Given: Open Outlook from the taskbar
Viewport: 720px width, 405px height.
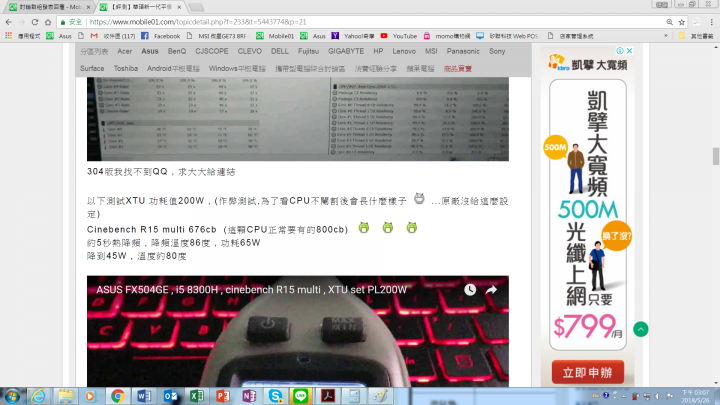Looking at the screenshot, I should pos(170,396).
